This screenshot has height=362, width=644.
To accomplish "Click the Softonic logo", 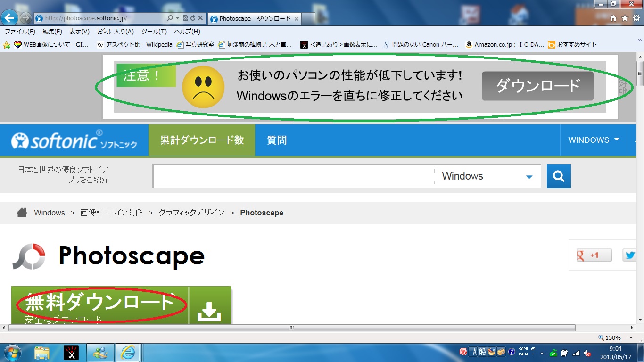I will [74, 140].
